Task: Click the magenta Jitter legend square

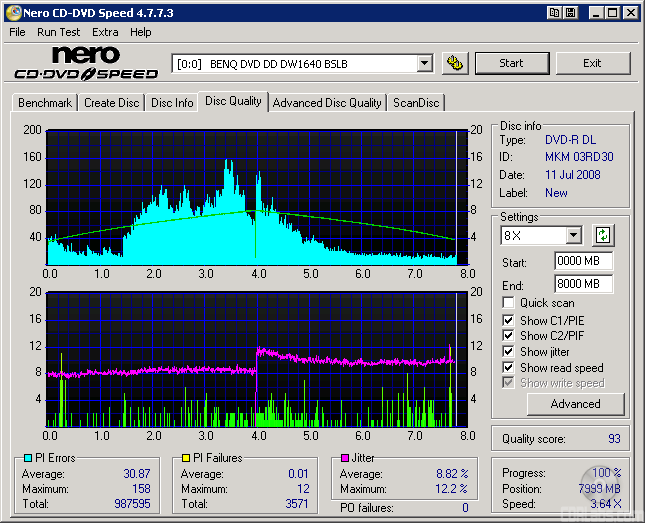Action: pyautogui.click(x=343, y=458)
